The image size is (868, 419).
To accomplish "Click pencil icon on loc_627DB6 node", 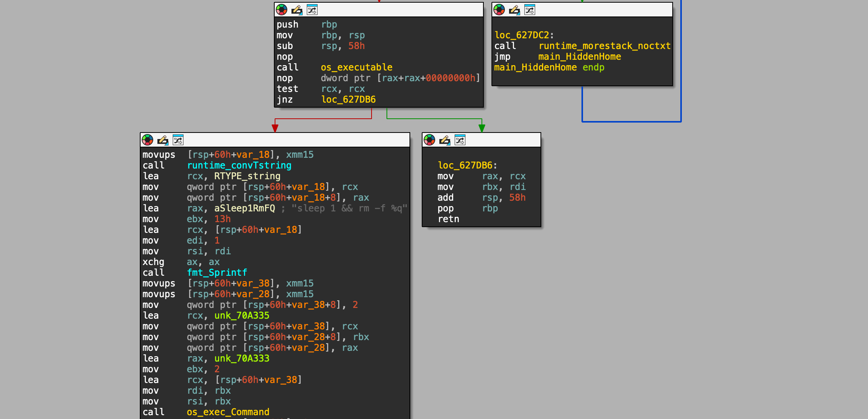I will point(444,140).
